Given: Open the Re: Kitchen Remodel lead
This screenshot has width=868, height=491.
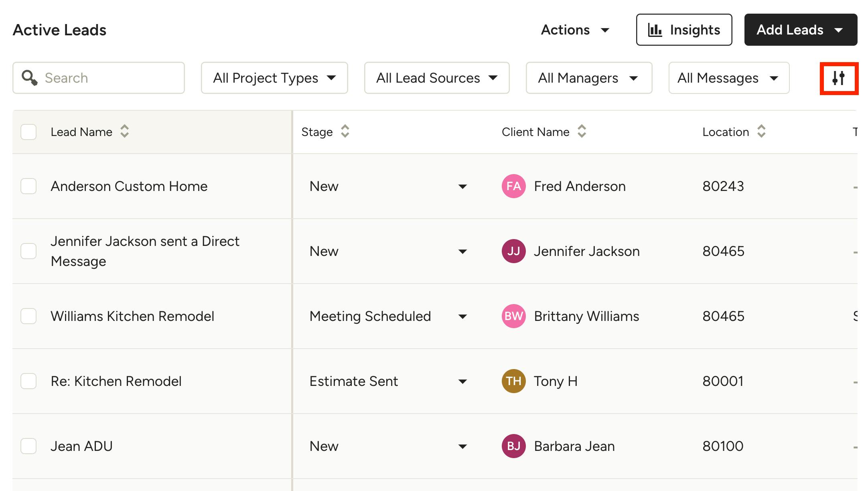Looking at the screenshot, I should click(x=116, y=381).
